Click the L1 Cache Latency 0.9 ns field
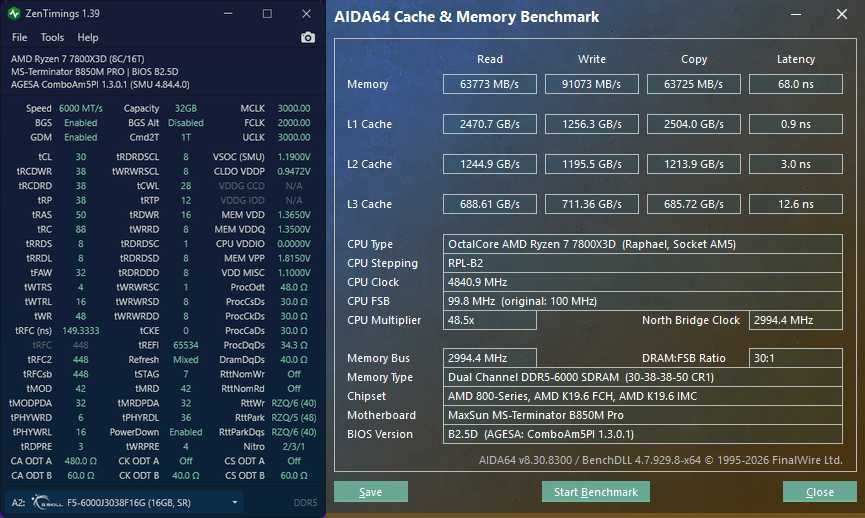The image size is (865, 518). [x=796, y=124]
